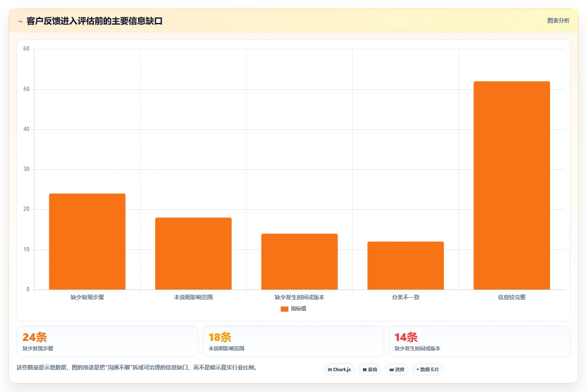Click the 表格 tag chip
The image size is (587, 392).
click(370, 369)
